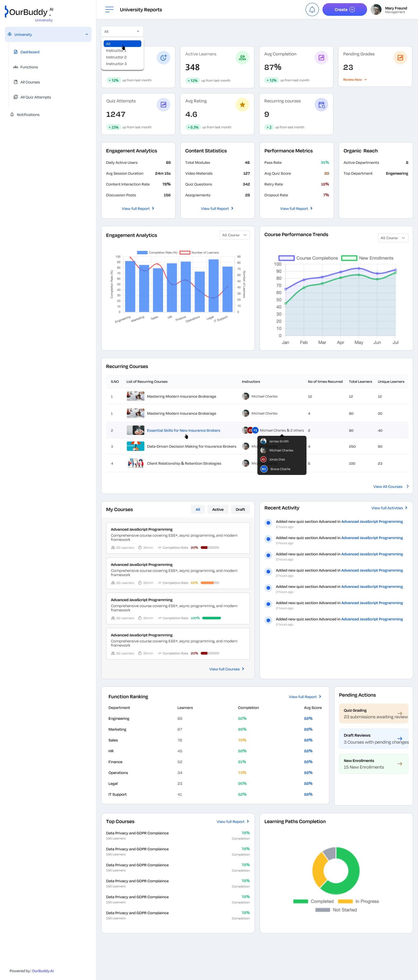This screenshot has height=980, width=418.
Task: Click the Recurring courses calendar icon
Action: 321,105
